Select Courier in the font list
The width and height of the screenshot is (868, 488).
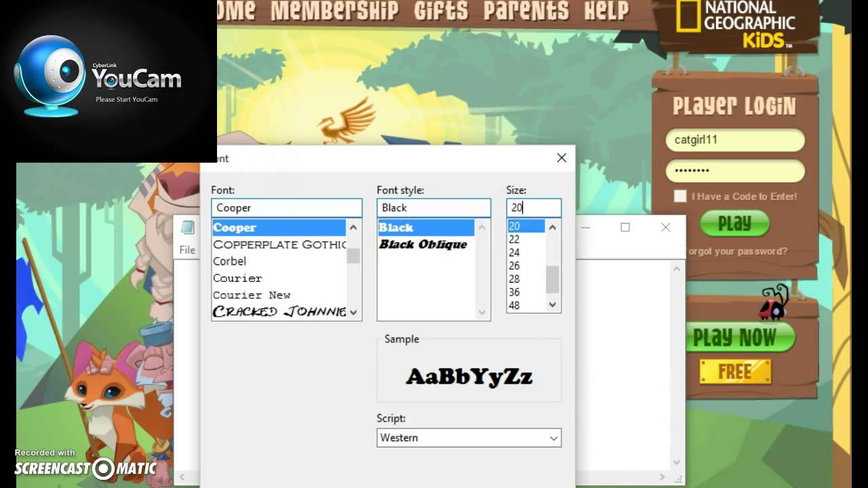[279, 278]
